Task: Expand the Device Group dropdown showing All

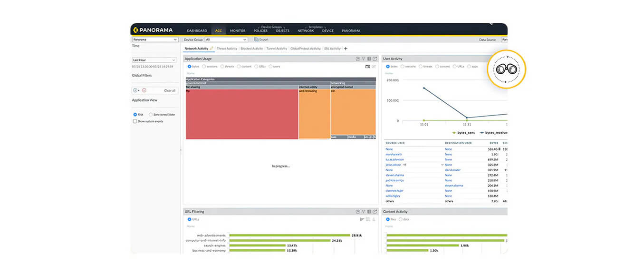Action: pyautogui.click(x=227, y=39)
